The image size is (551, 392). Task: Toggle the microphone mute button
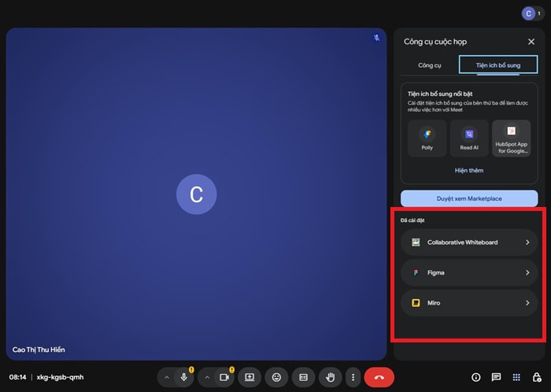pyautogui.click(x=184, y=378)
